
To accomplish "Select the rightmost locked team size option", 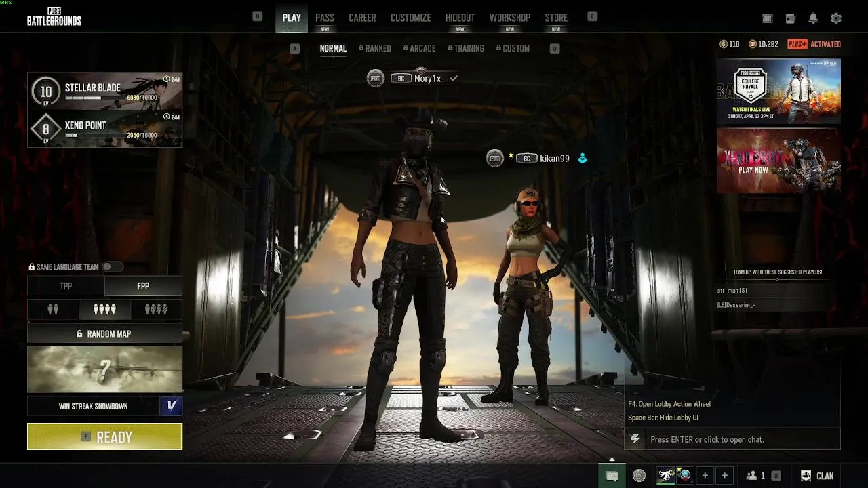I will (156, 309).
